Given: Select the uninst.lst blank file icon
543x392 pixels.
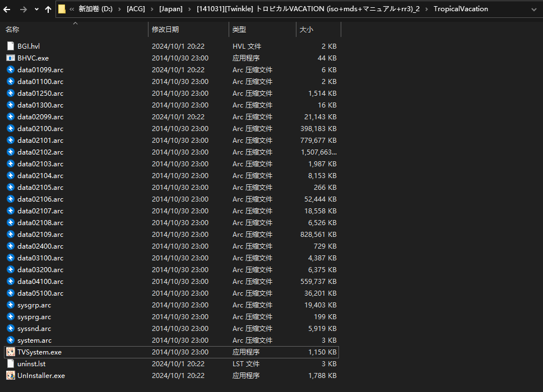Looking at the screenshot, I should click(11, 363).
